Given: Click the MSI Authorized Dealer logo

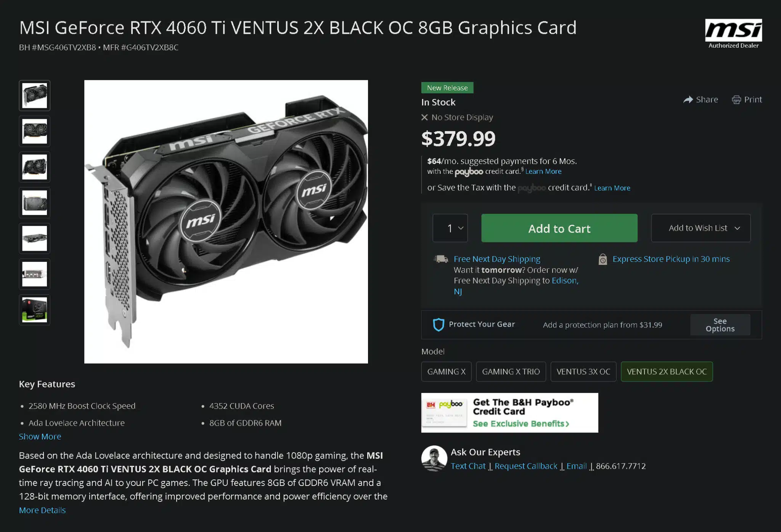Looking at the screenshot, I should [733, 34].
